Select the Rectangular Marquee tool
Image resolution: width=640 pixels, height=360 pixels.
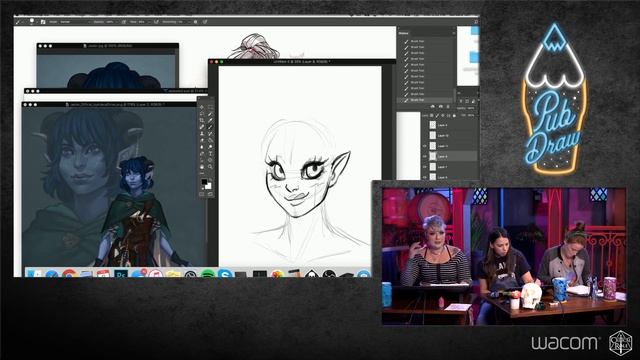(210, 107)
